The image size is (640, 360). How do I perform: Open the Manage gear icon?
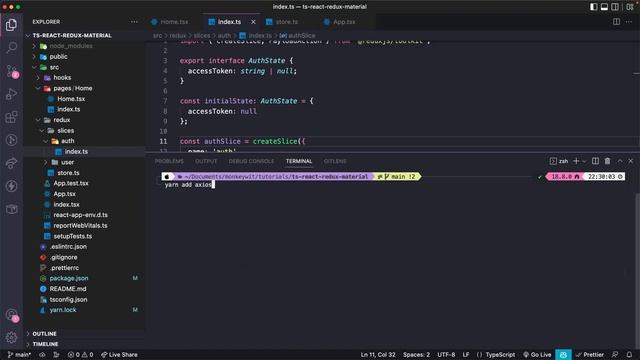(11, 337)
